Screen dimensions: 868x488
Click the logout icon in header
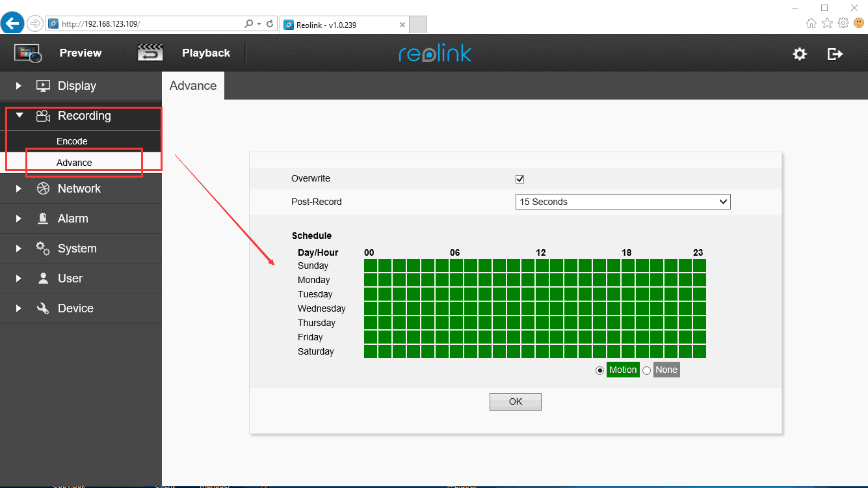click(x=835, y=54)
